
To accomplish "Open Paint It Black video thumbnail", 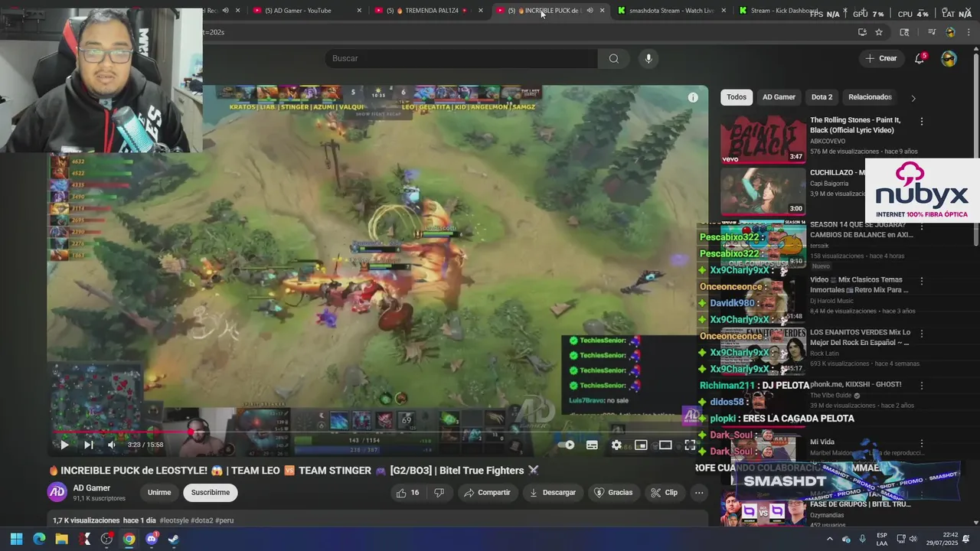I will 763,139.
